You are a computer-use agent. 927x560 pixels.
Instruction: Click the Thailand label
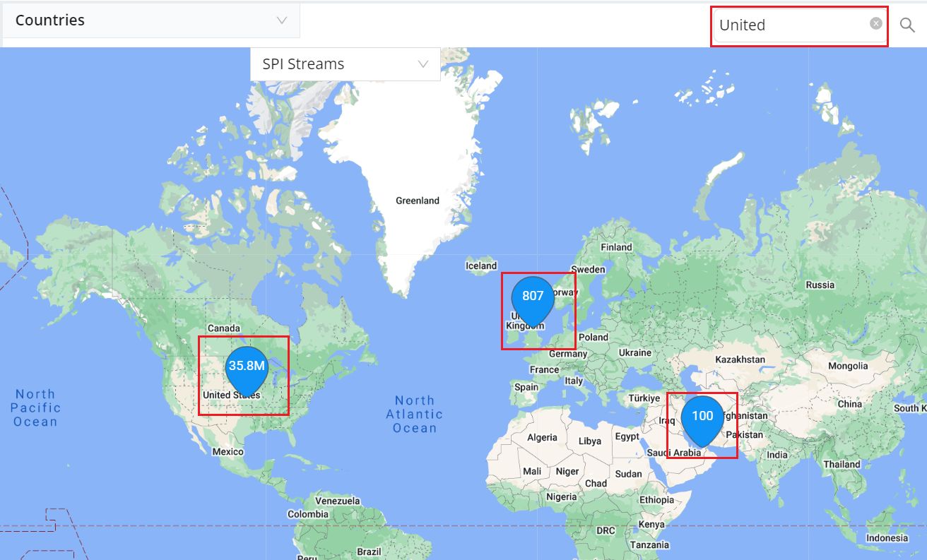pyautogui.click(x=842, y=465)
